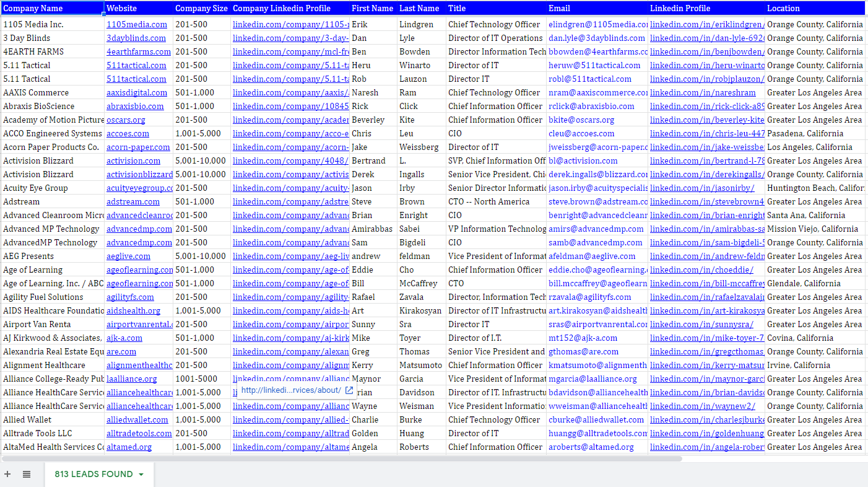This screenshot has height=487, width=868.
Task: Click the linkedin.com/in/sunnysra/ profile link
Action: (x=701, y=325)
